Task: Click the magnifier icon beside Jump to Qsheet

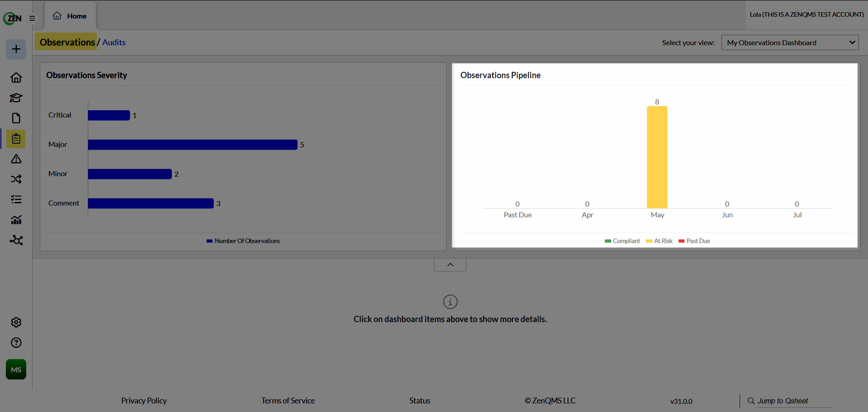Action: point(751,401)
